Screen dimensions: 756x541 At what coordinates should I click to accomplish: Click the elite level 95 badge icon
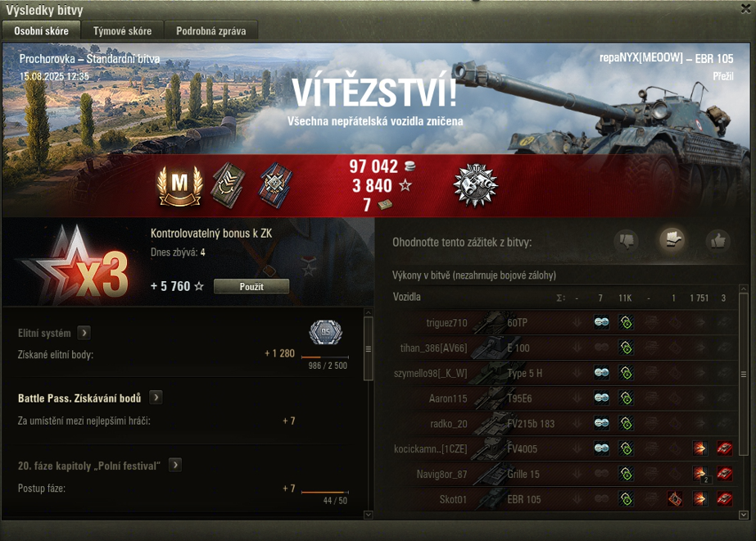tap(325, 332)
